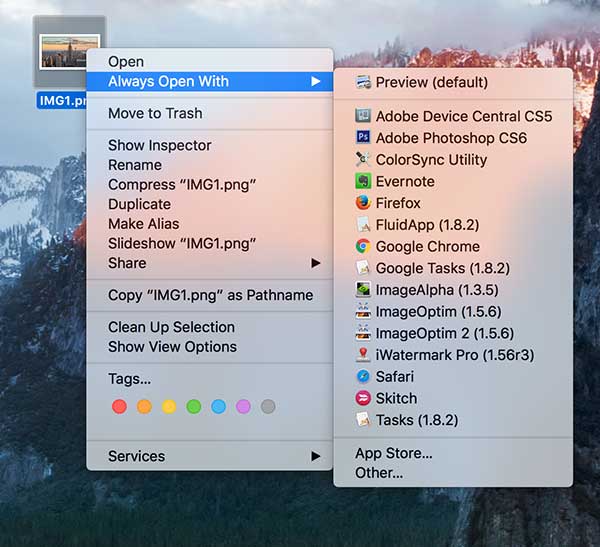
Task: Select Make Alias
Action: click(x=210, y=224)
